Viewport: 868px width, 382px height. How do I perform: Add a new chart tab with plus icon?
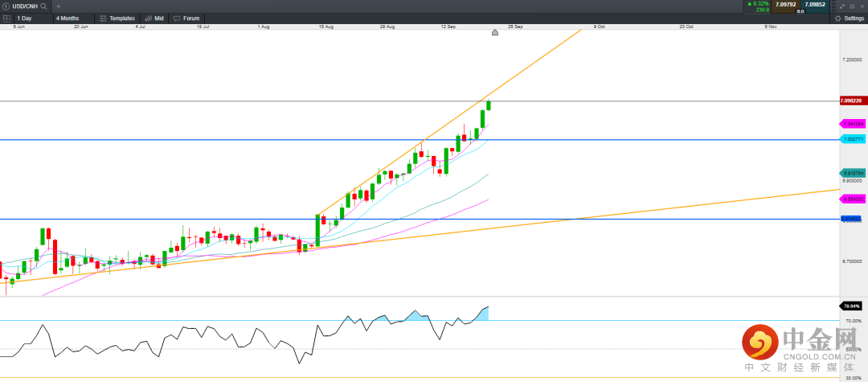(x=58, y=6)
